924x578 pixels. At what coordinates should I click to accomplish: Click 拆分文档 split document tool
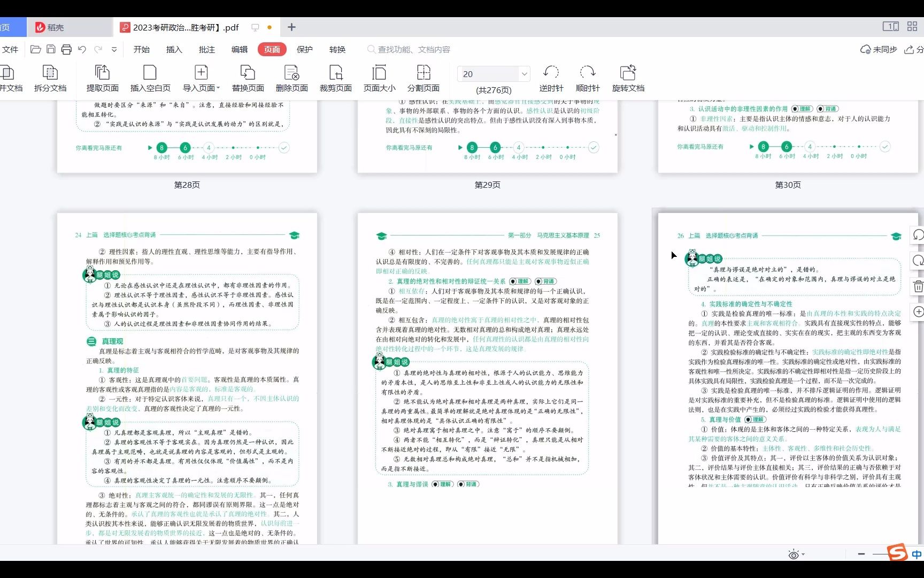(50, 78)
